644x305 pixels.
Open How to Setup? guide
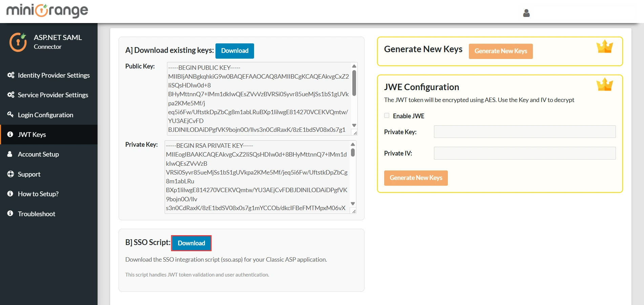(x=49, y=194)
